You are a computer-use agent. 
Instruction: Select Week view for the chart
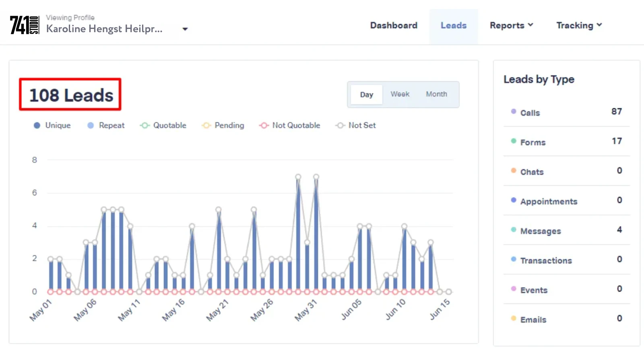(400, 94)
